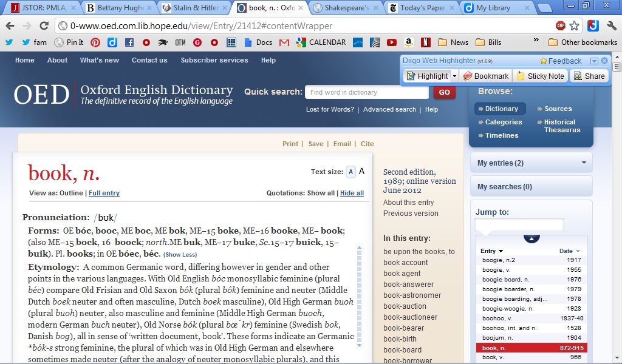This screenshot has height=364, width=622.
Task: Open the CALENDAR bookmark
Action: 321,42
